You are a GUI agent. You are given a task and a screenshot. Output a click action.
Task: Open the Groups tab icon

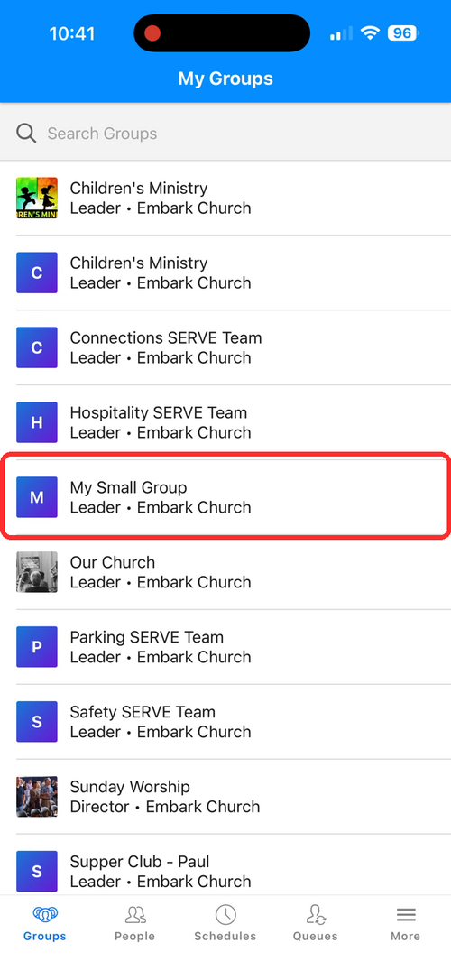coord(45,916)
